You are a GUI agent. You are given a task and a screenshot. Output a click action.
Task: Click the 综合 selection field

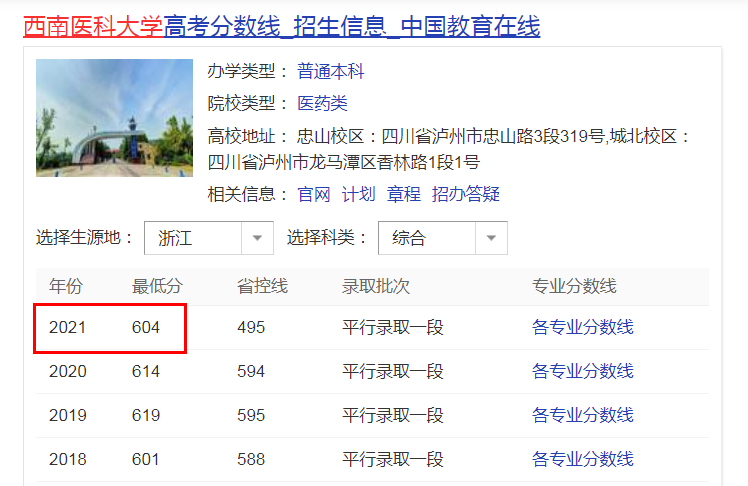pyautogui.click(x=443, y=238)
